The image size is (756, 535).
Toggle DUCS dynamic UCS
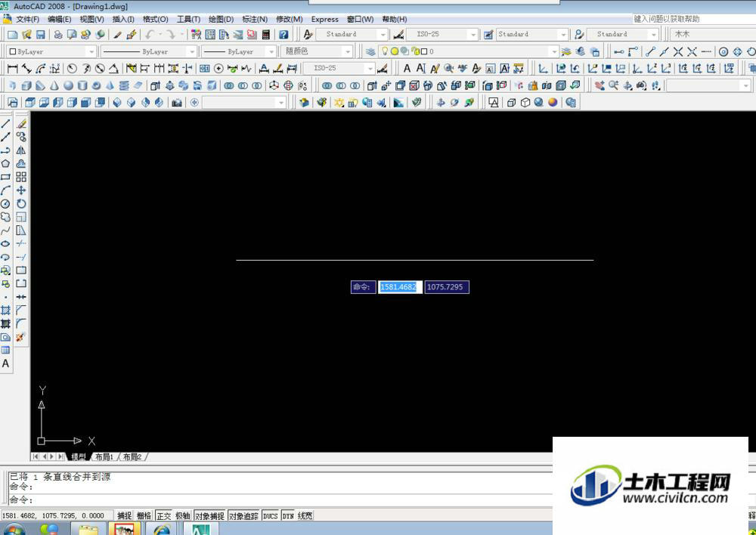[271, 515]
